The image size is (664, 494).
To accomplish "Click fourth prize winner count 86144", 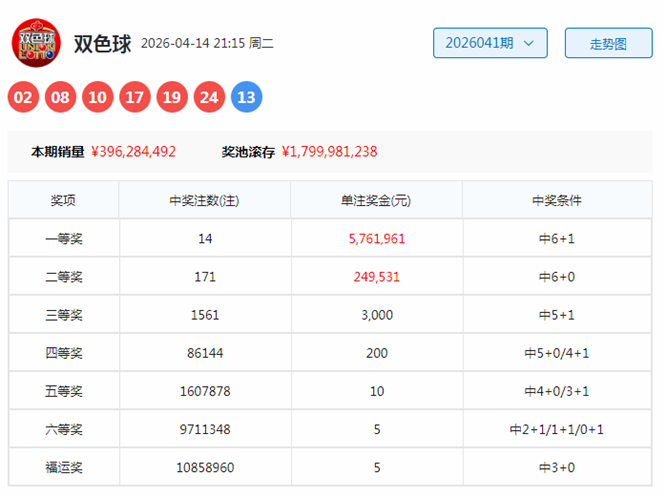I will point(205,353).
